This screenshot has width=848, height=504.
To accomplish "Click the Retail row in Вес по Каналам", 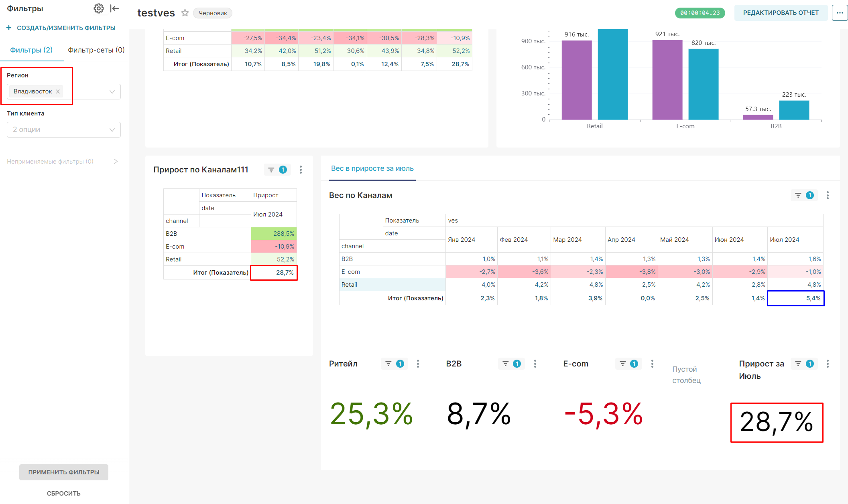I will pyautogui.click(x=350, y=285).
